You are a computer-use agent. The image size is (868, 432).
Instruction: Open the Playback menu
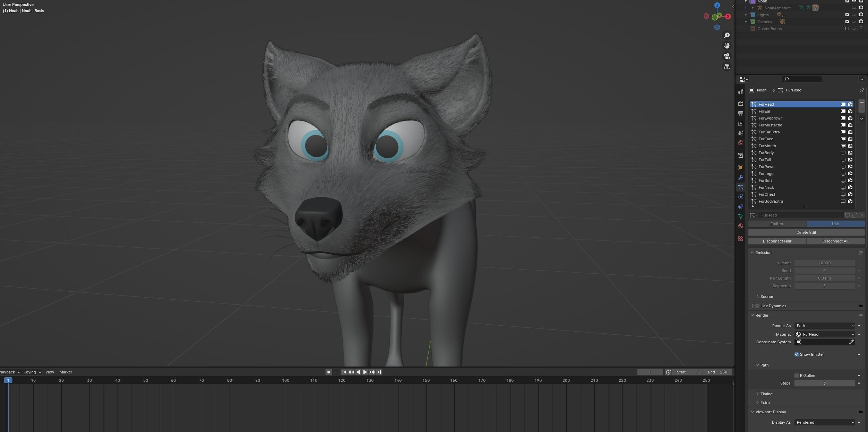(9, 372)
